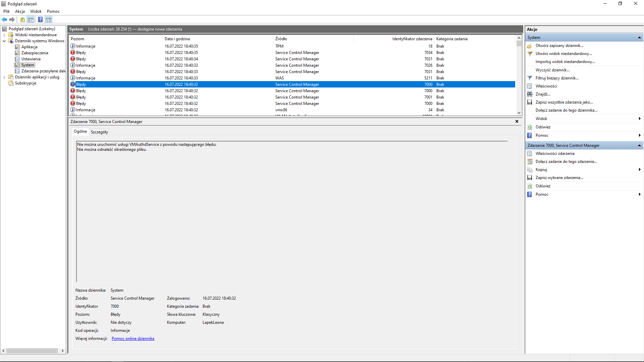Click the Zapisz wybrane zdarzenia disk icon

[530, 178]
